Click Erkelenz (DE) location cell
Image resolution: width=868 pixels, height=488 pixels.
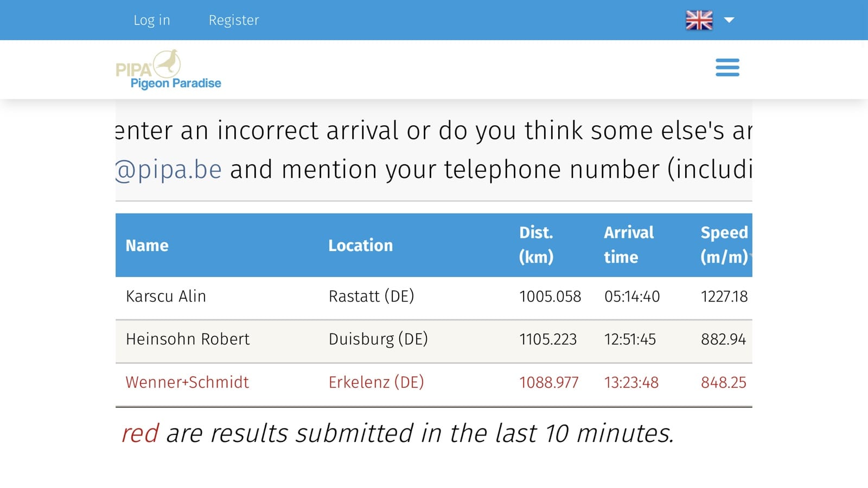376,382
